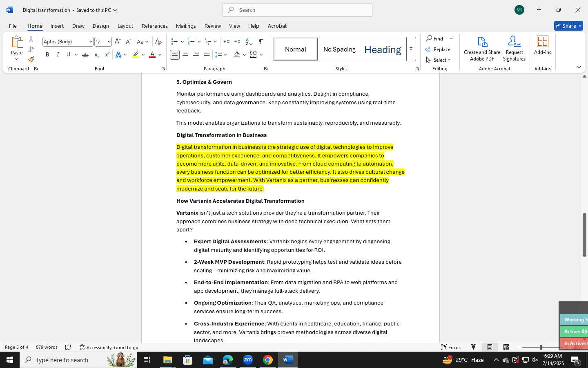The height and width of the screenshot is (368, 588).
Task: Shrink font size with decrease icon
Action: tap(128, 42)
